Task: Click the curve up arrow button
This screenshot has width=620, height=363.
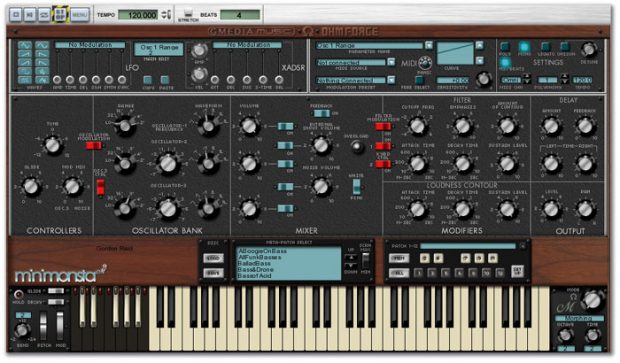Action: coord(479,45)
